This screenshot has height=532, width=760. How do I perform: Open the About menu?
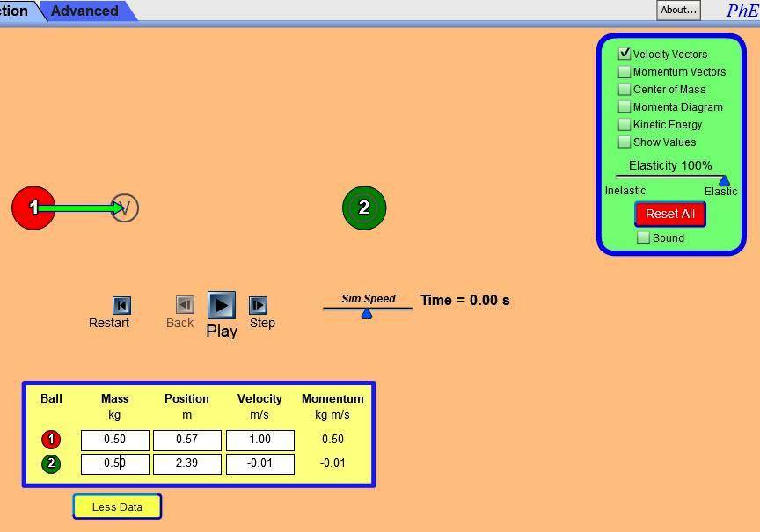coord(678,10)
